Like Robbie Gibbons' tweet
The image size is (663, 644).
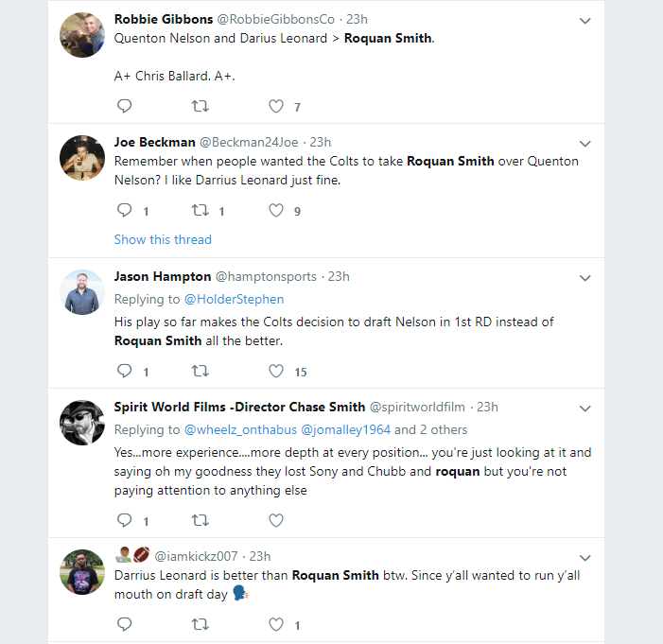(276, 106)
